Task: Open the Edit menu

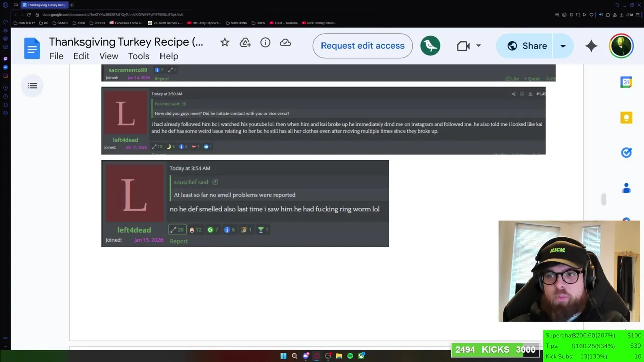Action: (81, 56)
